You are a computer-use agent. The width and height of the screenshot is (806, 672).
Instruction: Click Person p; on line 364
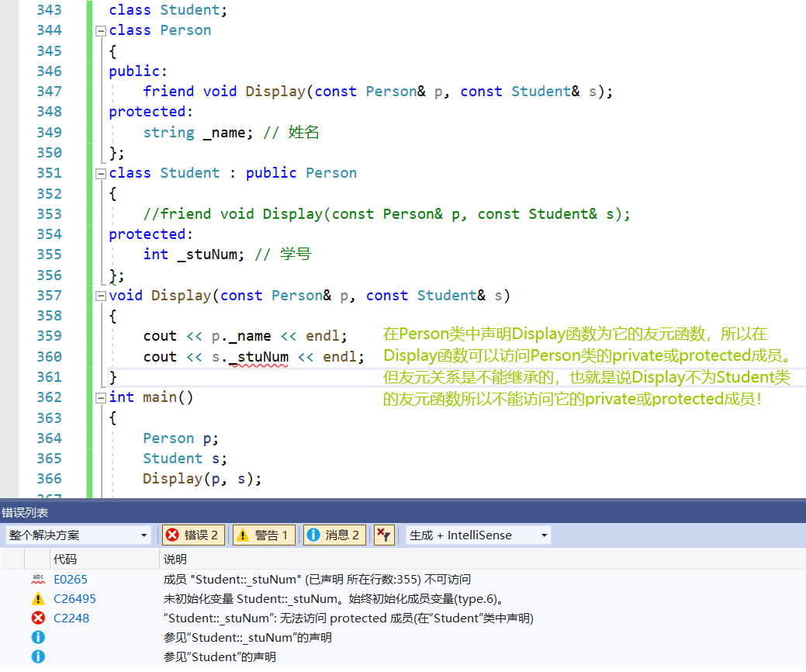[181, 438]
